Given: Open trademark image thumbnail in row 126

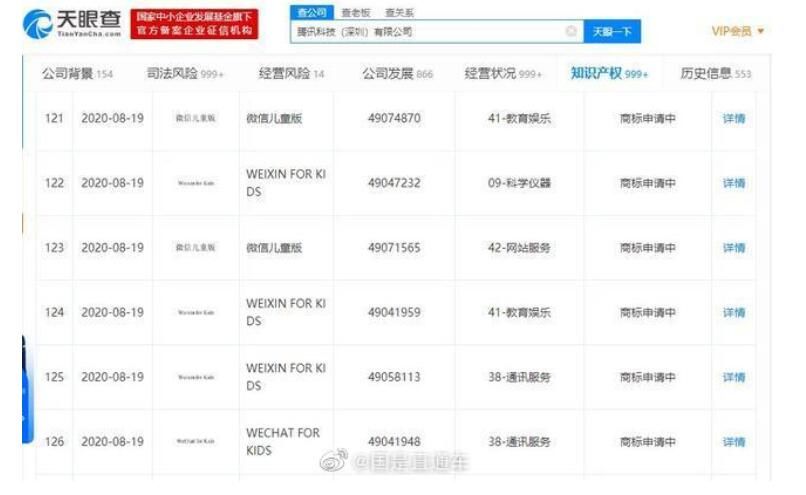Looking at the screenshot, I should point(195,441).
